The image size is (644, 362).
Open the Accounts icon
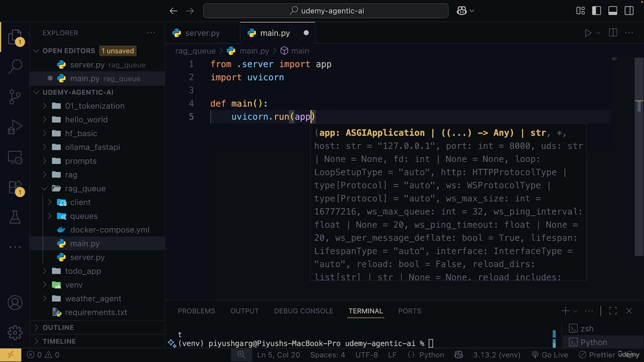(15, 303)
